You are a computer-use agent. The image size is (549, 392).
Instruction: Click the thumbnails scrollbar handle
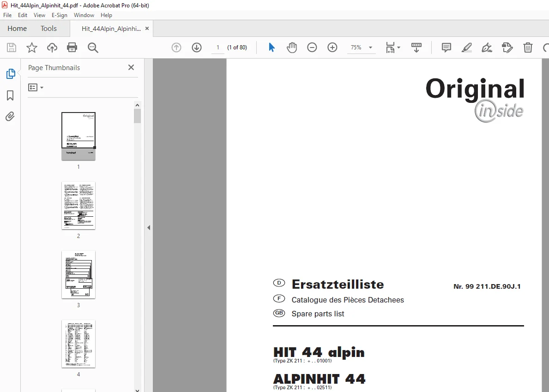pos(137,116)
